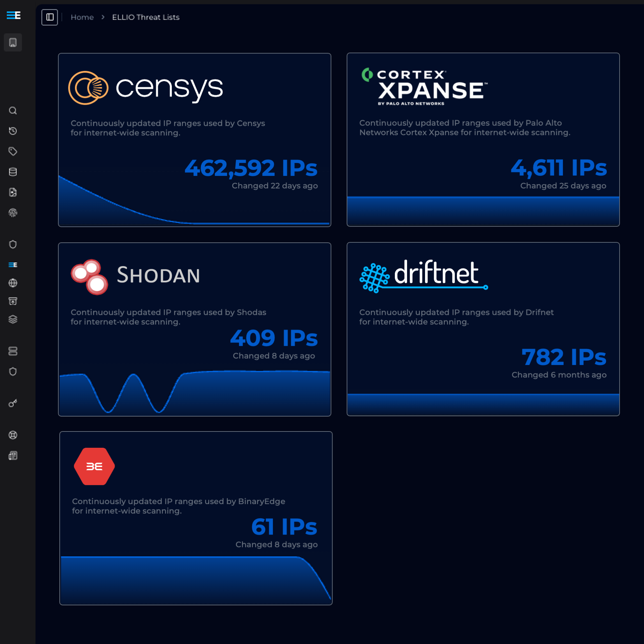Select the small ELLIO threat lists sidebar icon

coord(13,265)
